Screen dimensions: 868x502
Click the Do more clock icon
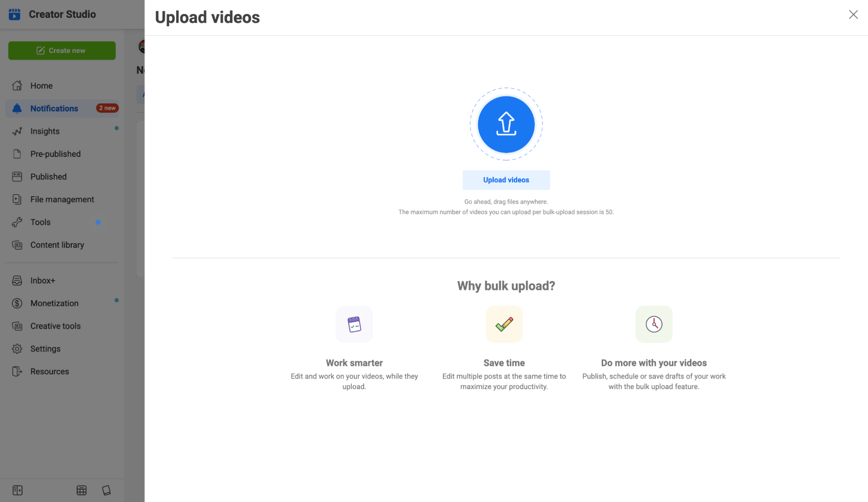653,324
